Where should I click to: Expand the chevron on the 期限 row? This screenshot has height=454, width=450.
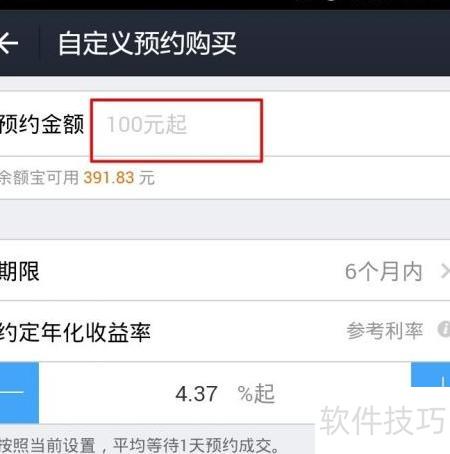445,271
